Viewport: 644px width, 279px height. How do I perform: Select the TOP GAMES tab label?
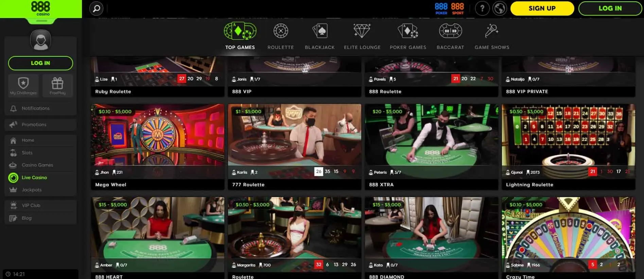240,48
